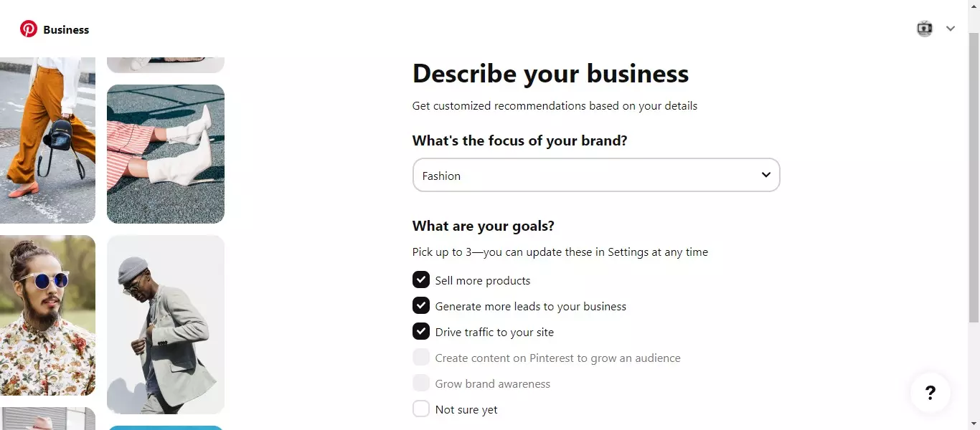Click the scrollbar down arrow

974,424
